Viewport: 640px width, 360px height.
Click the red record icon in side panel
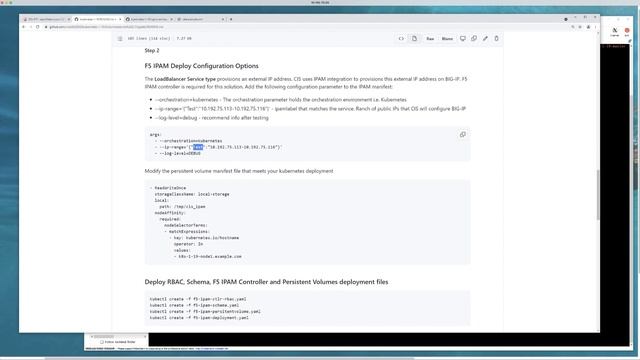tap(627, 31)
